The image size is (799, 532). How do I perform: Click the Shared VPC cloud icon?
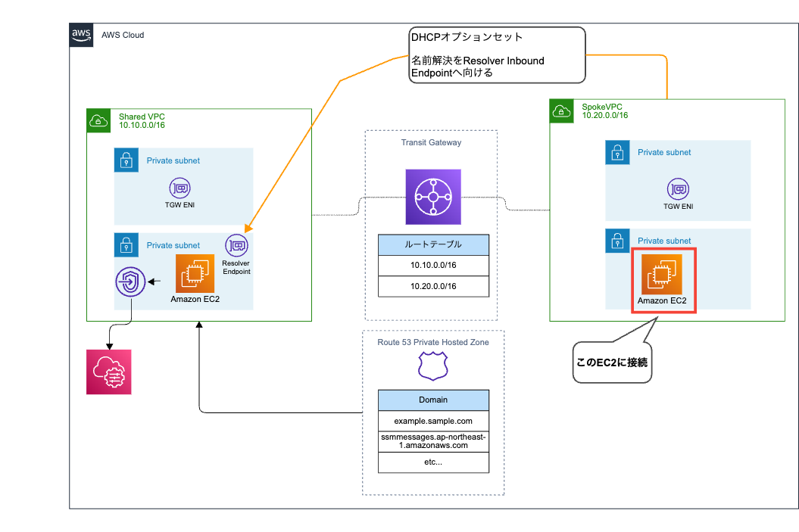98,120
